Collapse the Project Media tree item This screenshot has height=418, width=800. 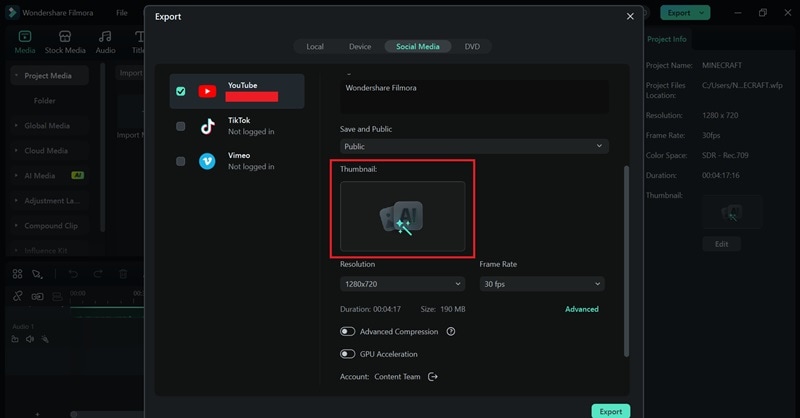click(17, 76)
